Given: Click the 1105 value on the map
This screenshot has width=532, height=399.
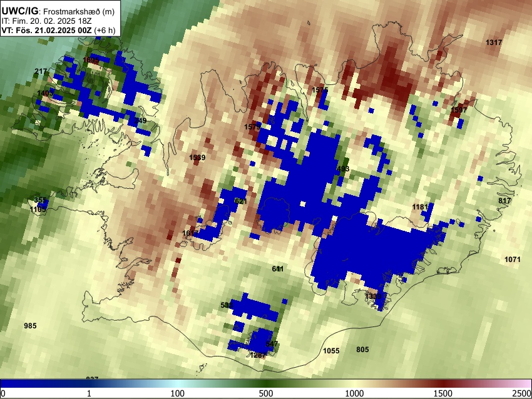Looking at the screenshot, I should [x=38, y=210].
